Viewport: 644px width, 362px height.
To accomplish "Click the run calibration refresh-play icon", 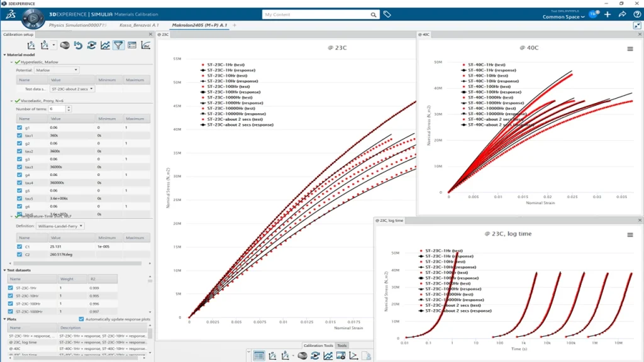I will 91,45.
